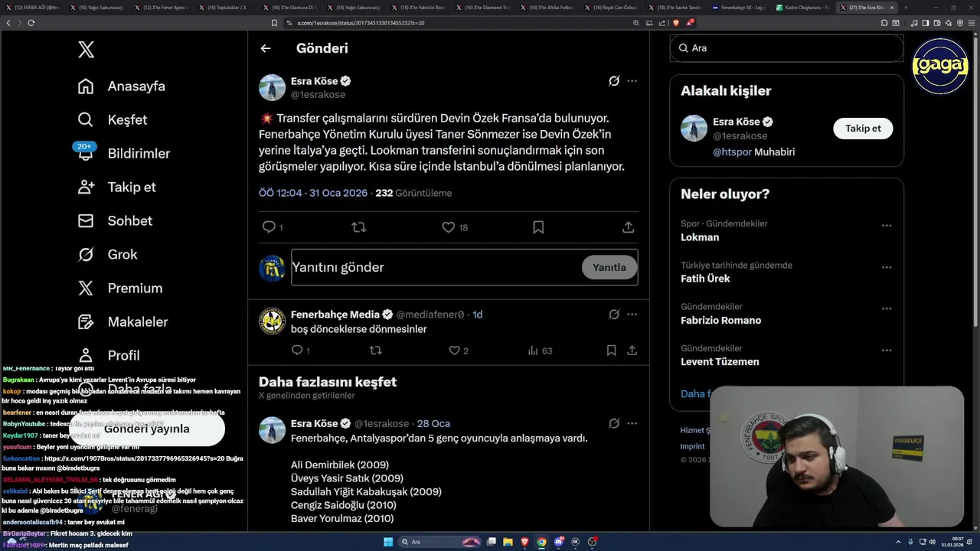Screen dimensions: 980x551
Task: Share Fenerbahçe Media reply
Action: tap(632, 350)
